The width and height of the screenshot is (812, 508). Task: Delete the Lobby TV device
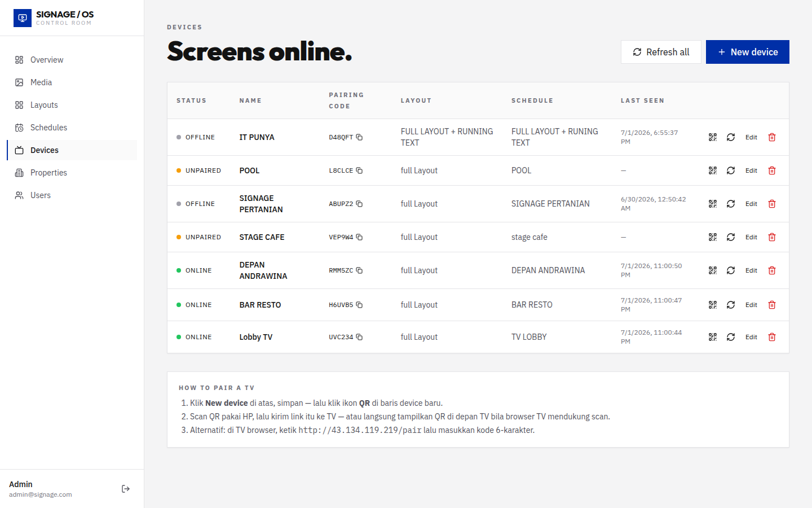coord(772,337)
